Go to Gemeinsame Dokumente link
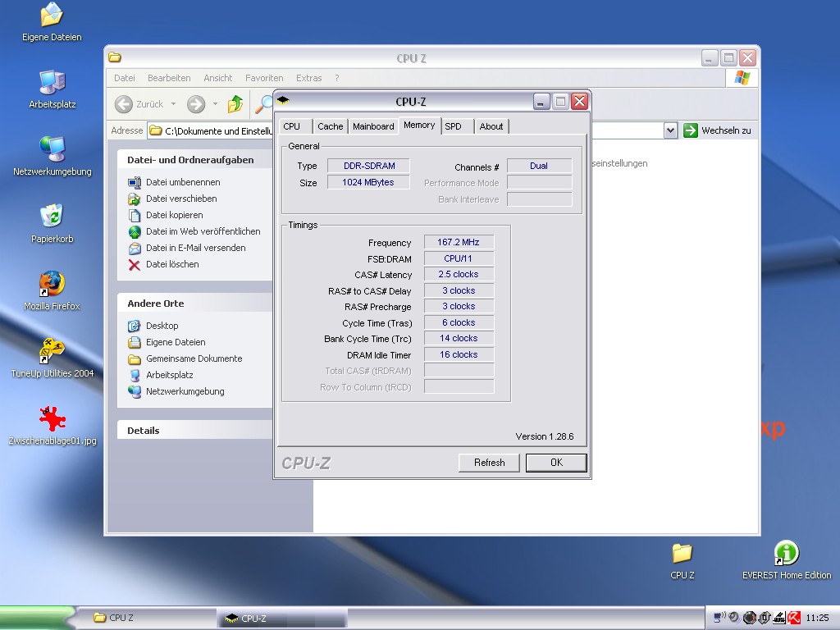840x630 pixels. (194, 359)
